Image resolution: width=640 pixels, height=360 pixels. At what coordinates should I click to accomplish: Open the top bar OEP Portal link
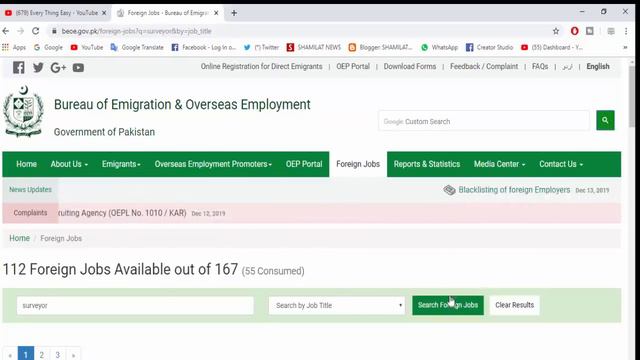[x=353, y=67]
